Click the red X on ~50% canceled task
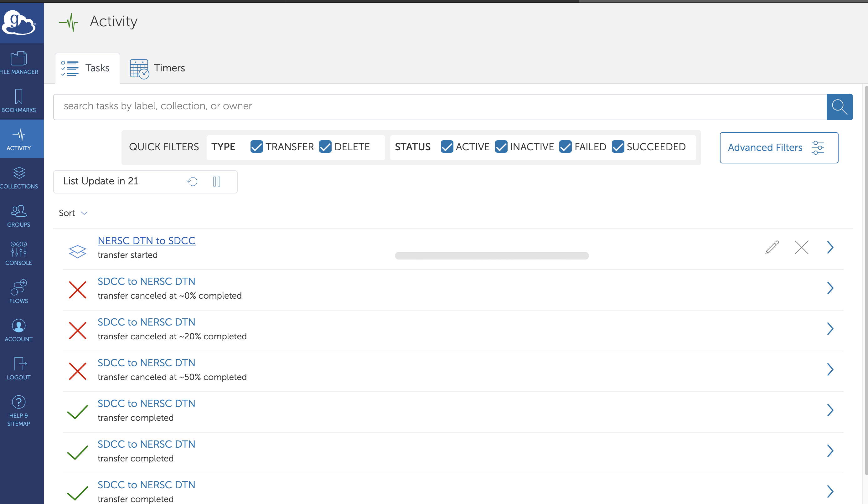This screenshot has height=504, width=868. tap(78, 371)
